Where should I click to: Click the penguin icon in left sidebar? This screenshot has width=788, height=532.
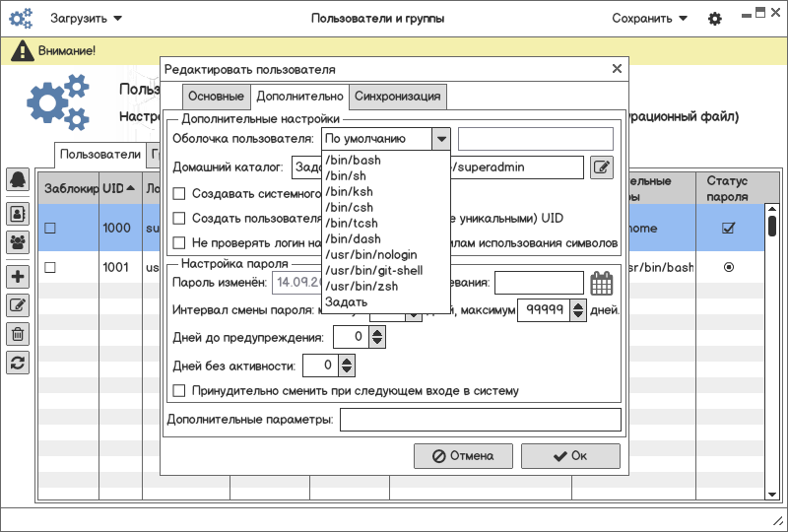click(x=18, y=179)
